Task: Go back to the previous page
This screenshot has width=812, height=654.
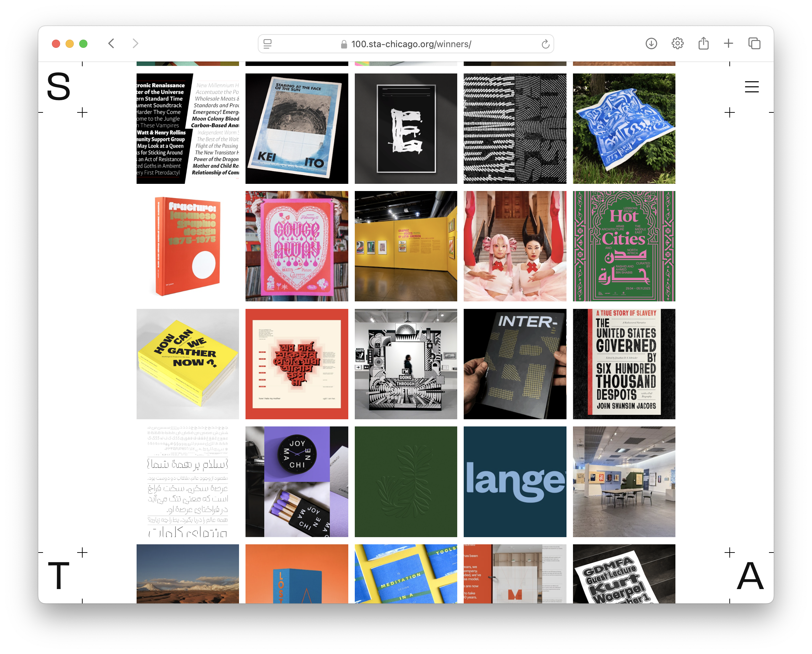Action: [111, 44]
